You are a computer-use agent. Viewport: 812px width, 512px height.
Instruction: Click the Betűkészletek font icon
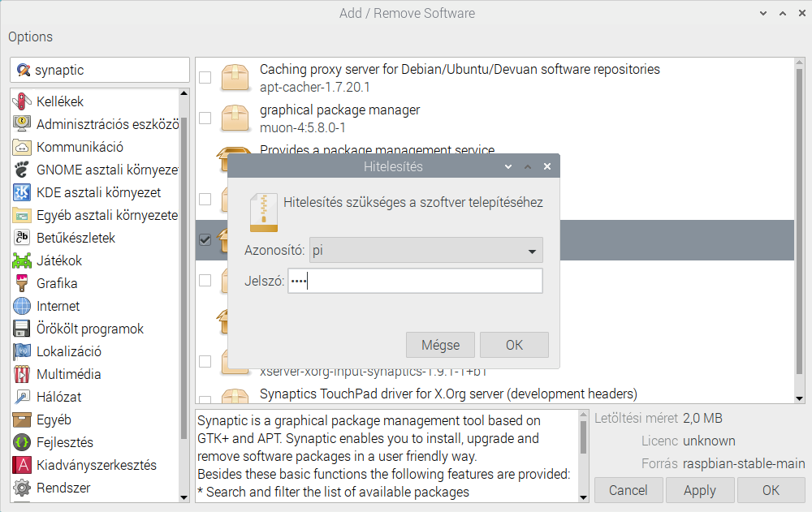(22, 238)
